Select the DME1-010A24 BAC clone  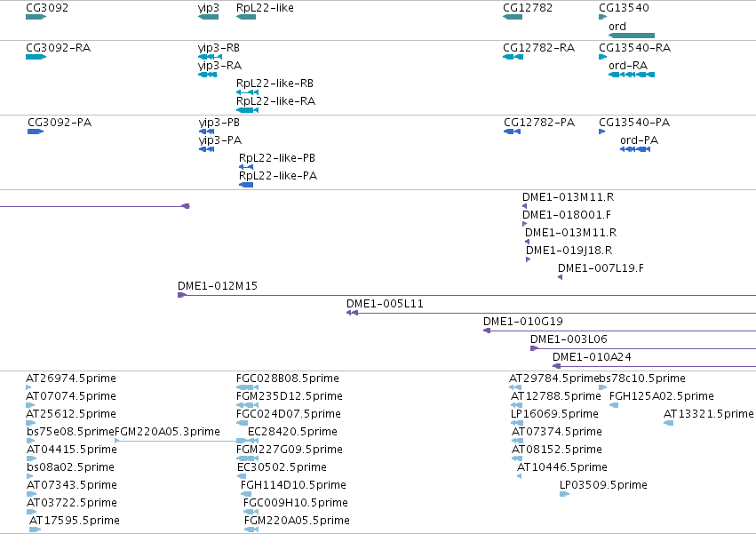654,367
